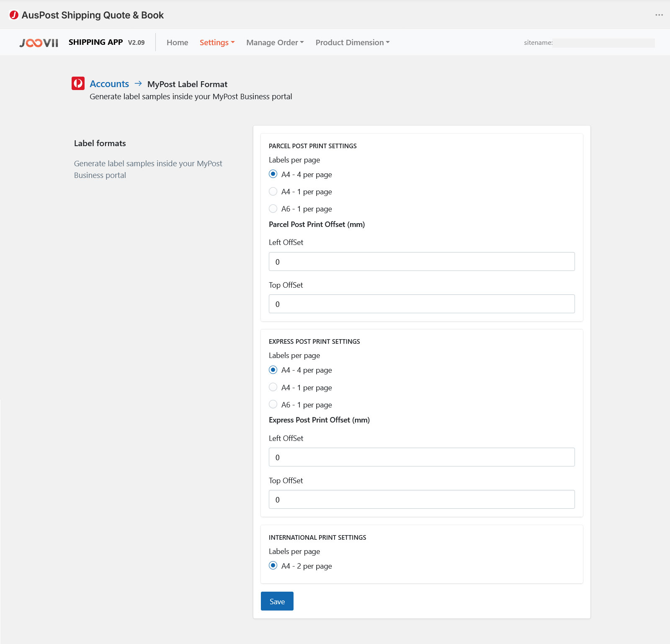This screenshot has width=670, height=644.
Task: Open the three-dot more options menu
Action: (x=659, y=15)
